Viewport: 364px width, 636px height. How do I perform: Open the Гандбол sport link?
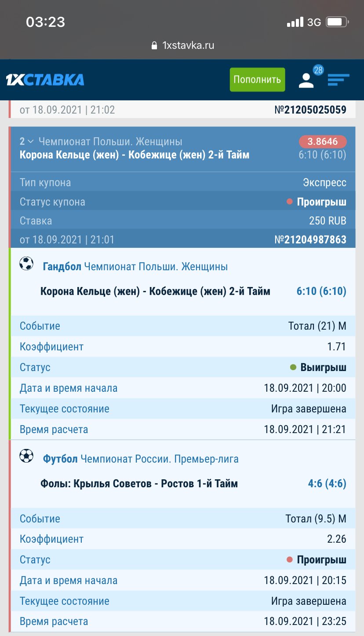pyautogui.click(x=62, y=266)
